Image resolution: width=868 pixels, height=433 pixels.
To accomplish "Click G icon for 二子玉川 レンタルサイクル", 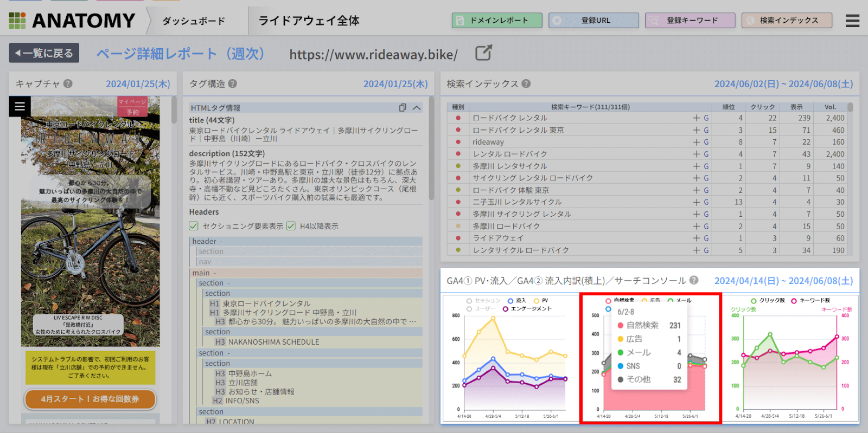I will click(x=706, y=202).
